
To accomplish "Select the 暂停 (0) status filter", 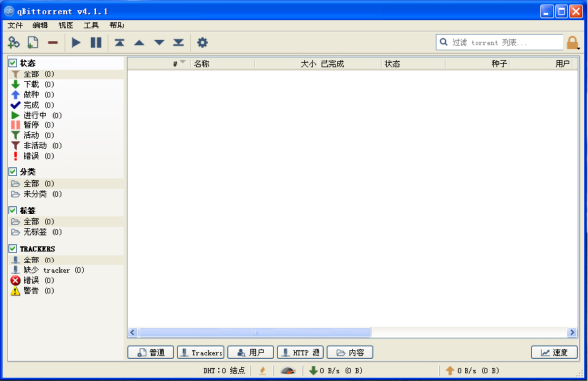I will (66, 124).
